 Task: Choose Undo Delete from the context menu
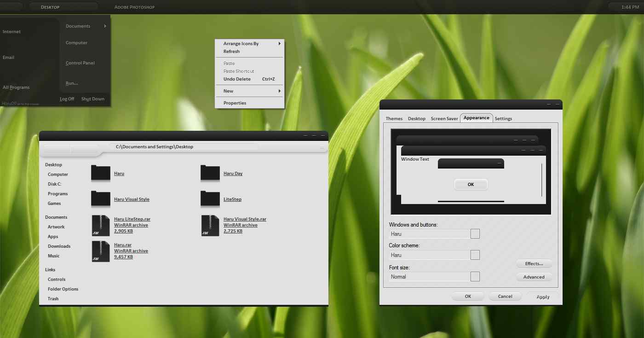[x=250, y=79]
